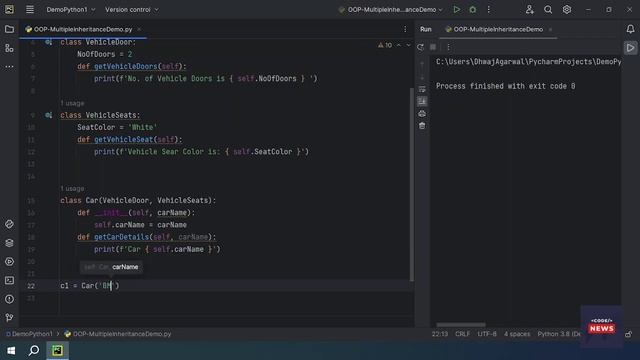Open the main hamburger menu
The width and height of the screenshot is (640, 360).
(30, 9)
